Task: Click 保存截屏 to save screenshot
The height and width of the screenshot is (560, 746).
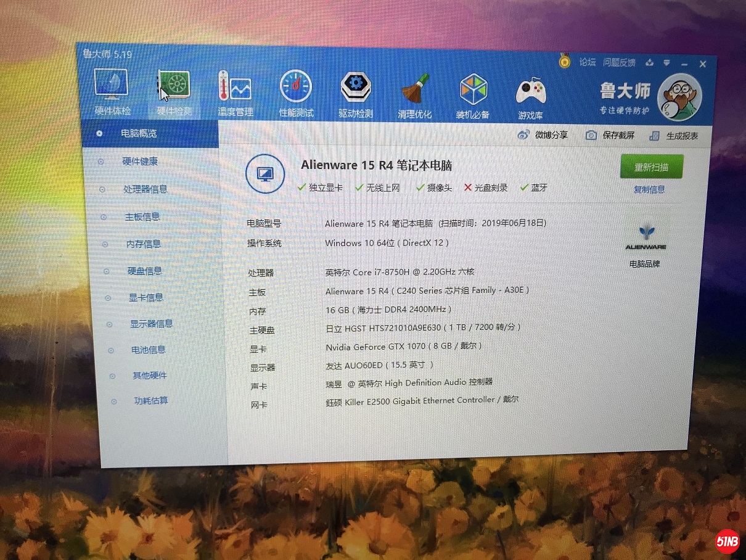Action: (610, 135)
